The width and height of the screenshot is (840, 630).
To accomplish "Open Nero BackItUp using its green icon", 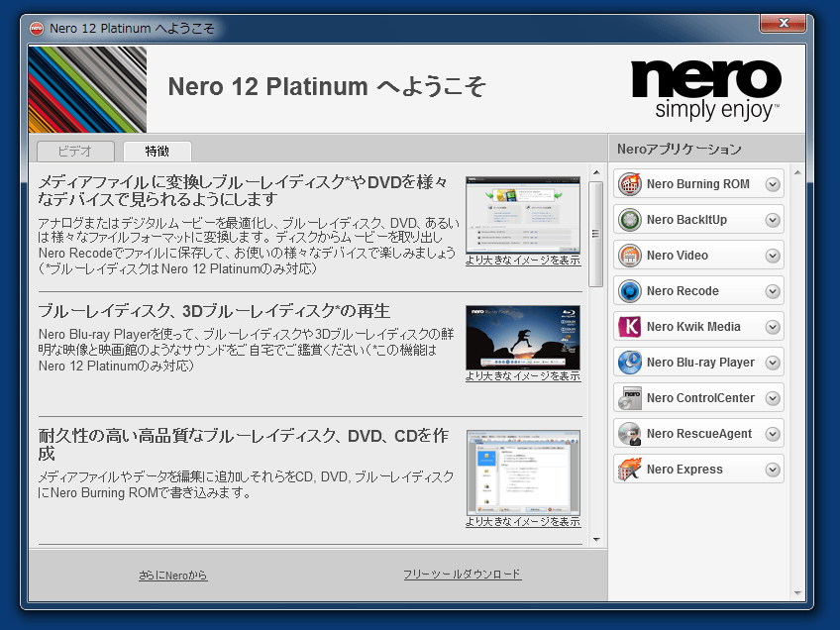I will 629,220.
